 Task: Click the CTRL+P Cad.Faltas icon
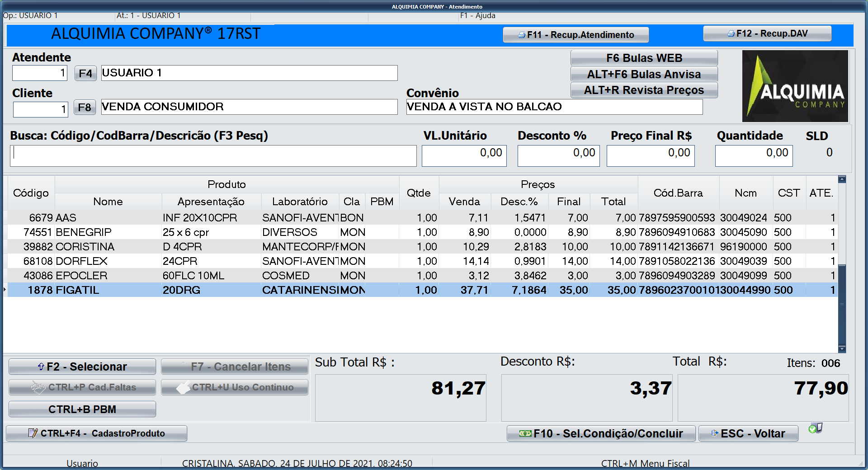38,387
